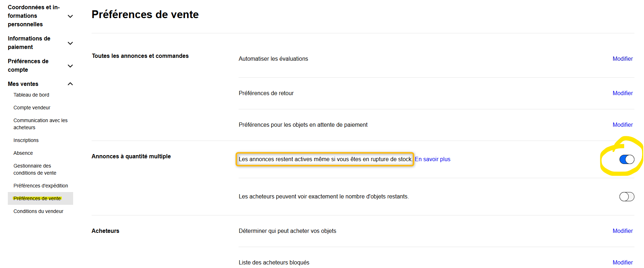Image resolution: width=644 pixels, height=268 pixels.
Task: Open Tableau de bord menu item
Action: click(x=31, y=95)
